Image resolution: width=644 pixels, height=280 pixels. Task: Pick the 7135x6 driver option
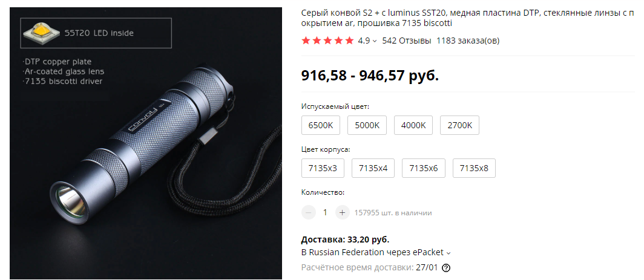click(x=424, y=168)
